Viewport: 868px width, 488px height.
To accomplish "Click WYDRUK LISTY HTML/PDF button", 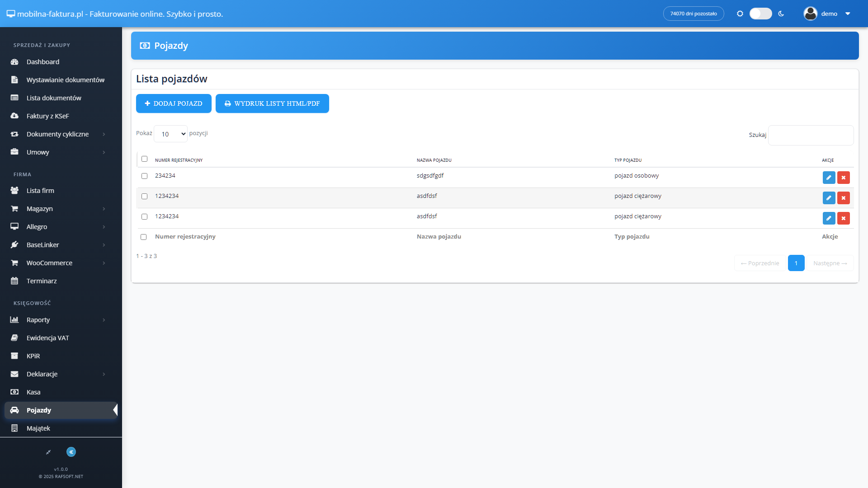I will [x=272, y=103].
